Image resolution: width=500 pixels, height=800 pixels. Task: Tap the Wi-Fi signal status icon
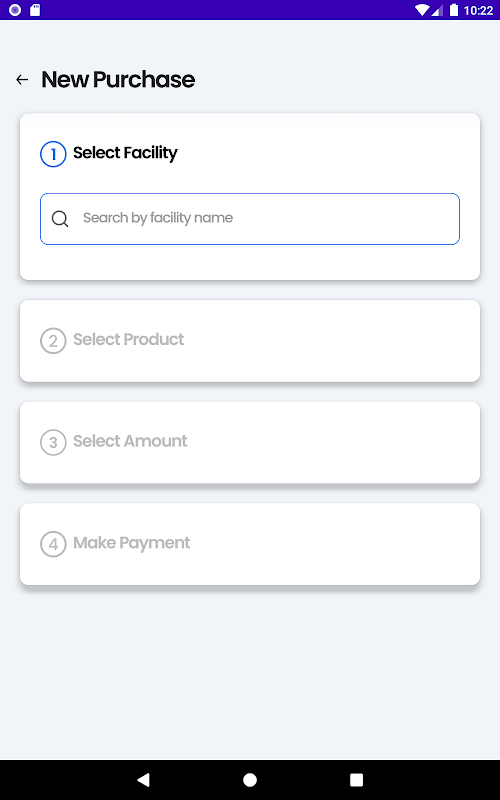(422, 10)
